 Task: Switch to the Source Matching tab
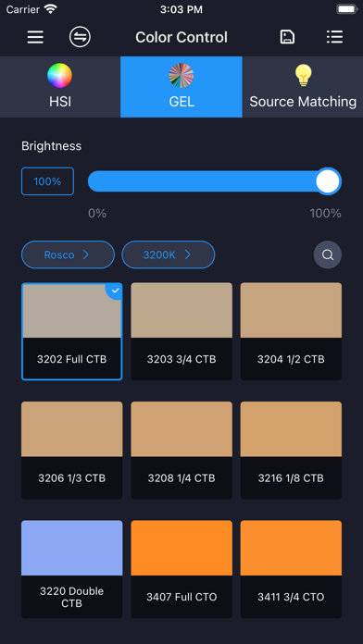[x=303, y=87]
